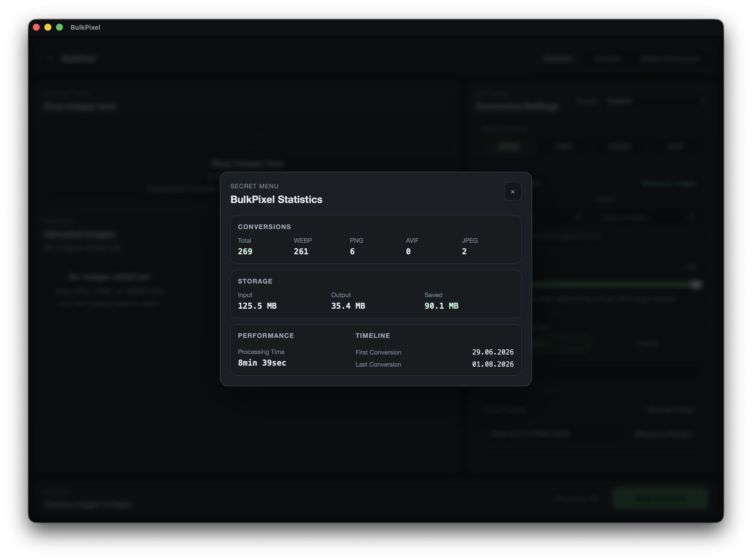The height and width of the screenshot is (560, 752).
Task: Click the BulkPixel window title
Action: [85, 27]
